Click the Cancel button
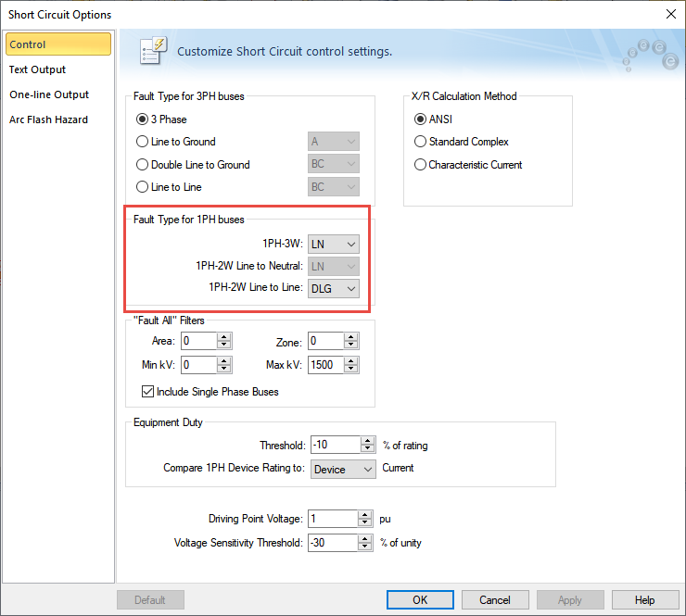The image size is (686, 616). 495,600
